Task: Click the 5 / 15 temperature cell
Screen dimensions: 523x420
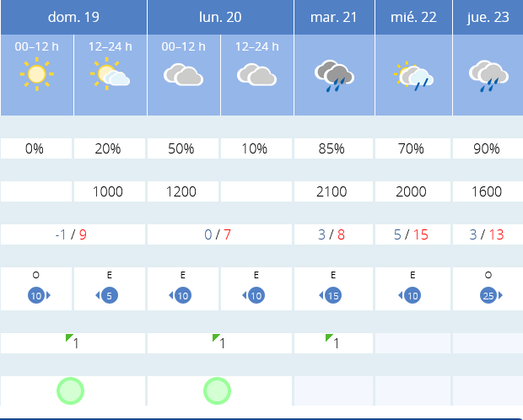Action: pyautogui.click(x=413, y=234)
